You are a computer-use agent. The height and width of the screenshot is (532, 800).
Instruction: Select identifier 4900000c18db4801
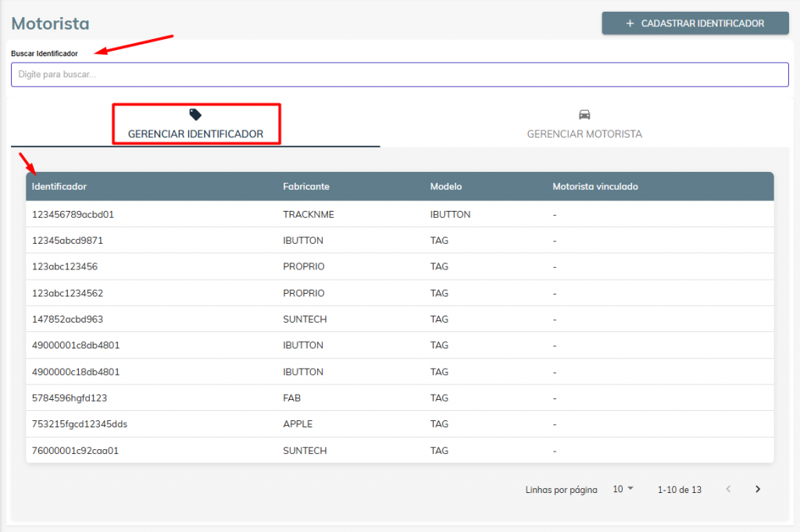coord(76,372)
